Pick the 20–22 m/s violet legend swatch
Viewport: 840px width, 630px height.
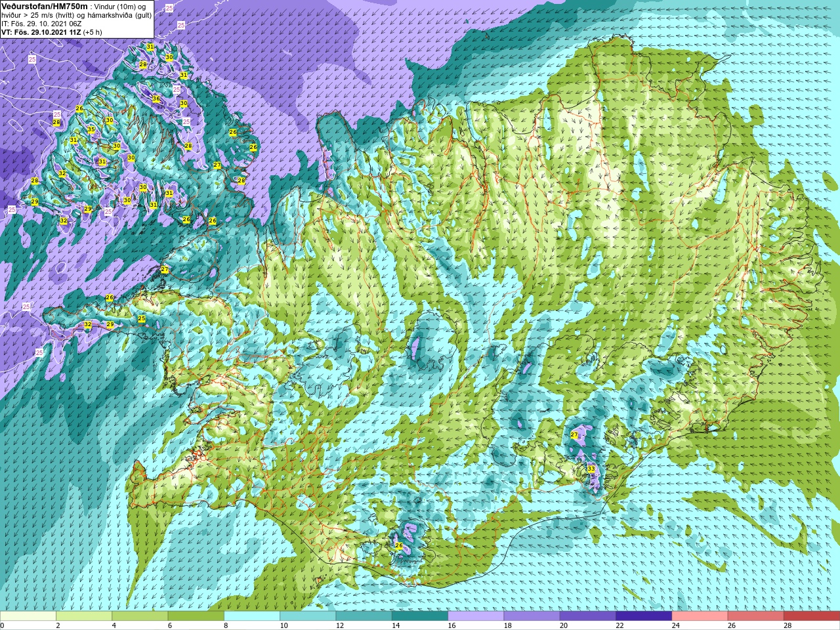(x=588, y=616)
